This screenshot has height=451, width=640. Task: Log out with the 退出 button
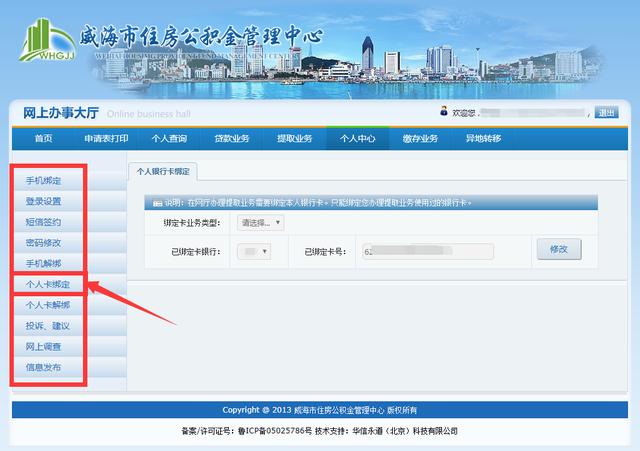click(606, 112)
